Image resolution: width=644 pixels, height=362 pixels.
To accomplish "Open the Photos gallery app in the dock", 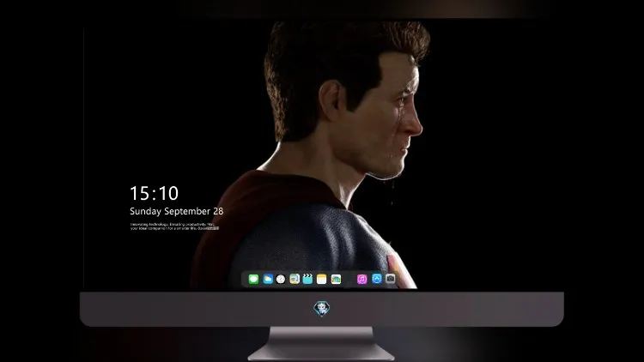I will pyautogui.click(x=336, y=279).
